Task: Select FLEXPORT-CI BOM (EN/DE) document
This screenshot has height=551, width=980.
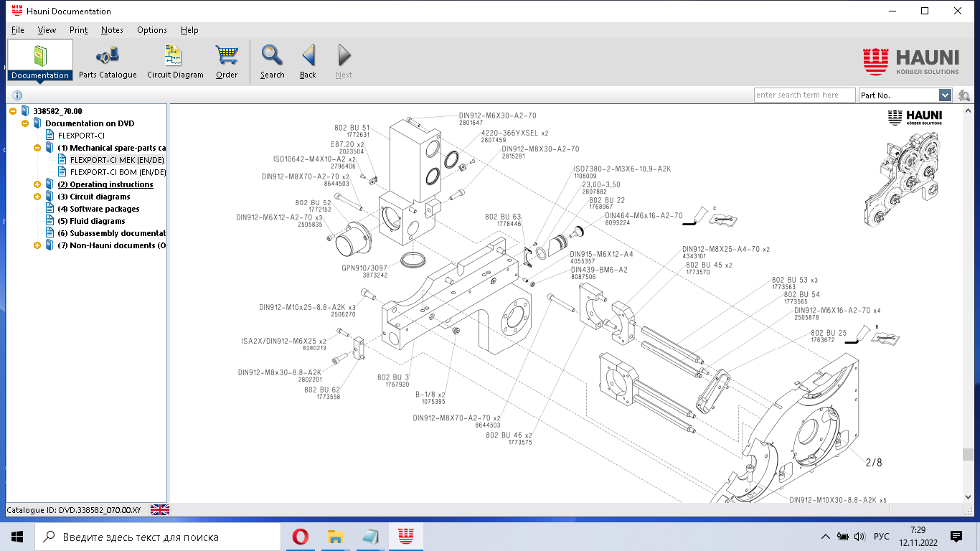Action: pyautogui.click(x=118, y=172)
